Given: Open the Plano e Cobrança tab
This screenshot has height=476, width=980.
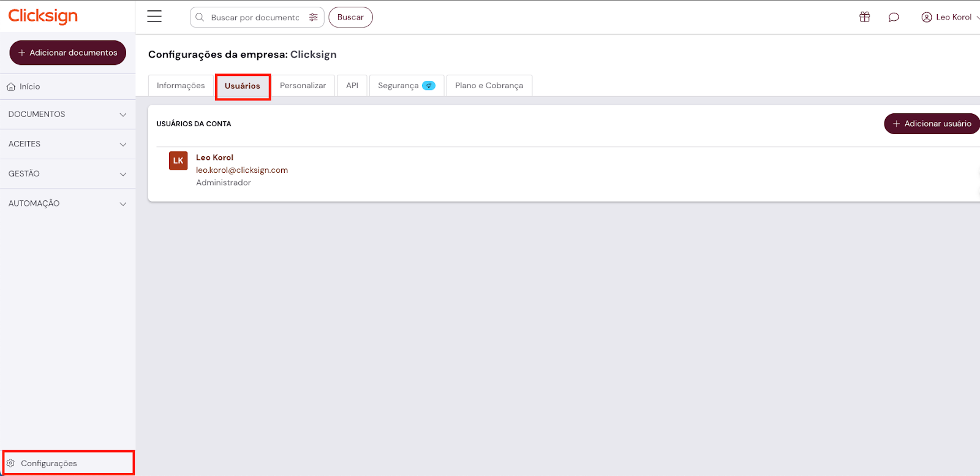Looking at the screenshot, I should click(489, 86).
